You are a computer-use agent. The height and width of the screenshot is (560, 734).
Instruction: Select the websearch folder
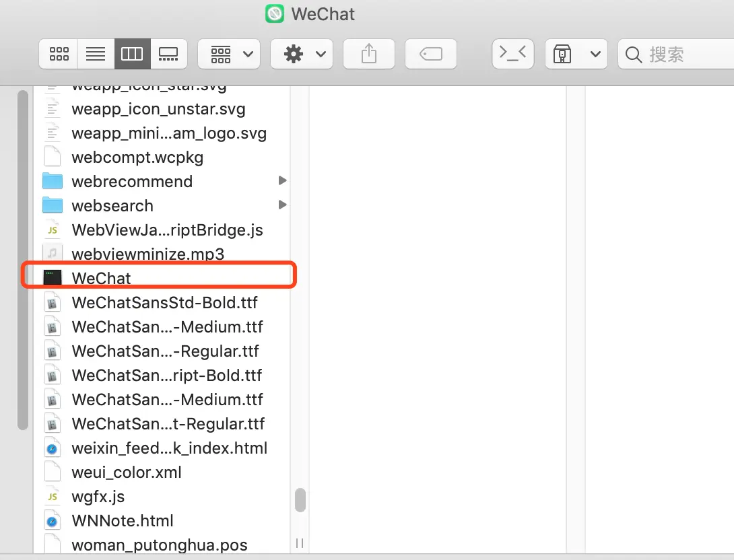point(112,206)
